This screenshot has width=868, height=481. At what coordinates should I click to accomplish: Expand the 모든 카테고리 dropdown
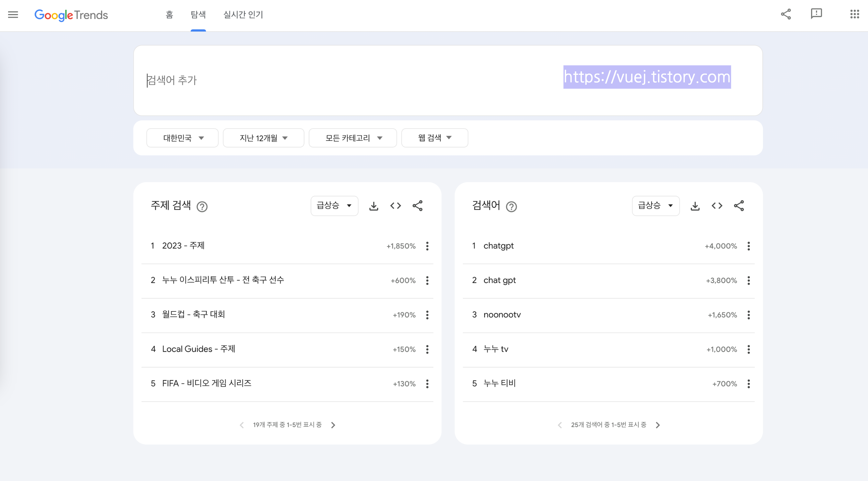[x=352, y=138]
